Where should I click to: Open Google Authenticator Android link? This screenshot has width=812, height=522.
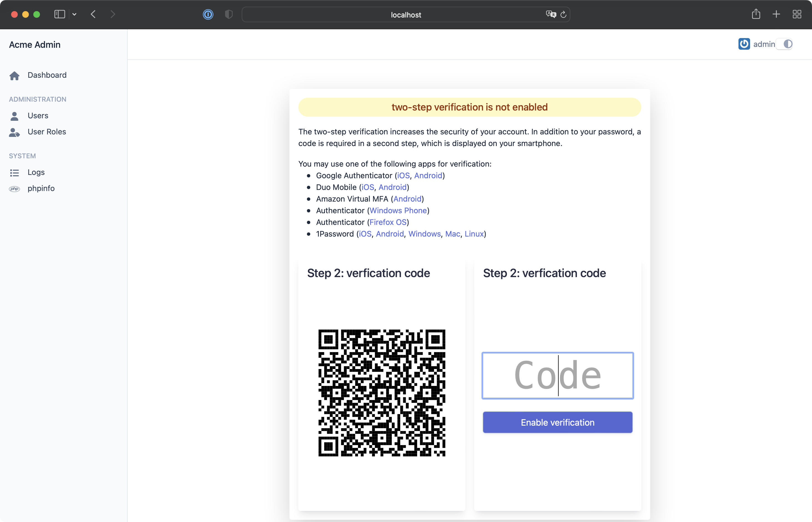[428, 175]
